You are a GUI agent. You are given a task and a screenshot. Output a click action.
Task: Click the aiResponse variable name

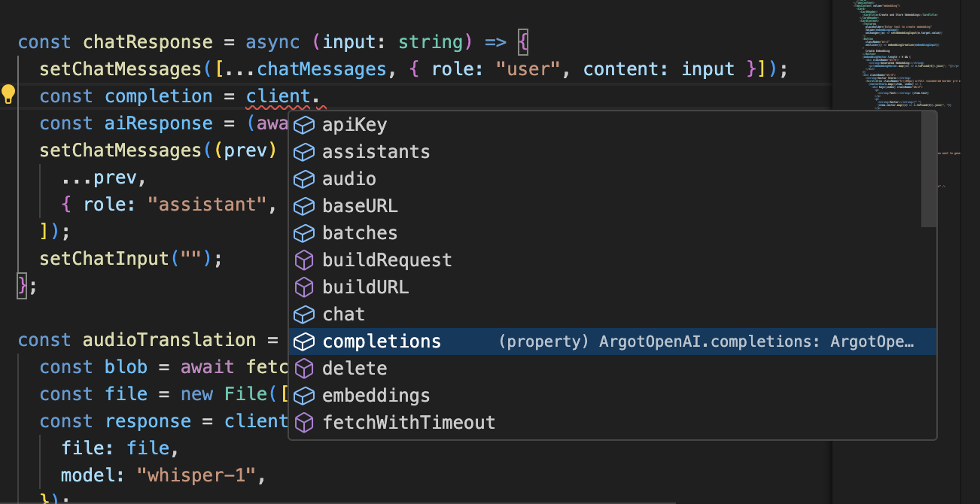coord(159,123)
